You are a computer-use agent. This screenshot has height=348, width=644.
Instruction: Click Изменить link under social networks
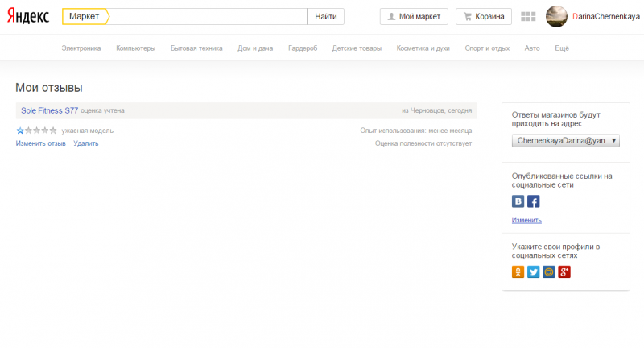click(526, 220)
